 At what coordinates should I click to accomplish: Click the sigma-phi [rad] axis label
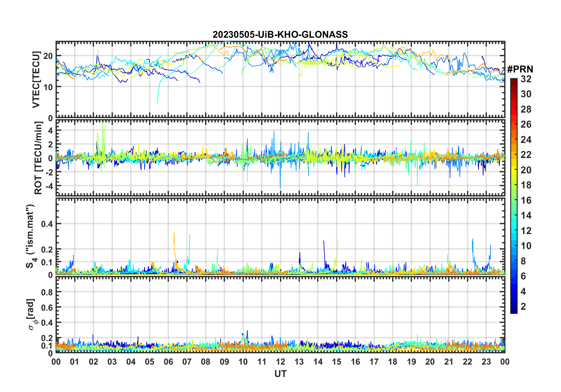tap(32, 314)
